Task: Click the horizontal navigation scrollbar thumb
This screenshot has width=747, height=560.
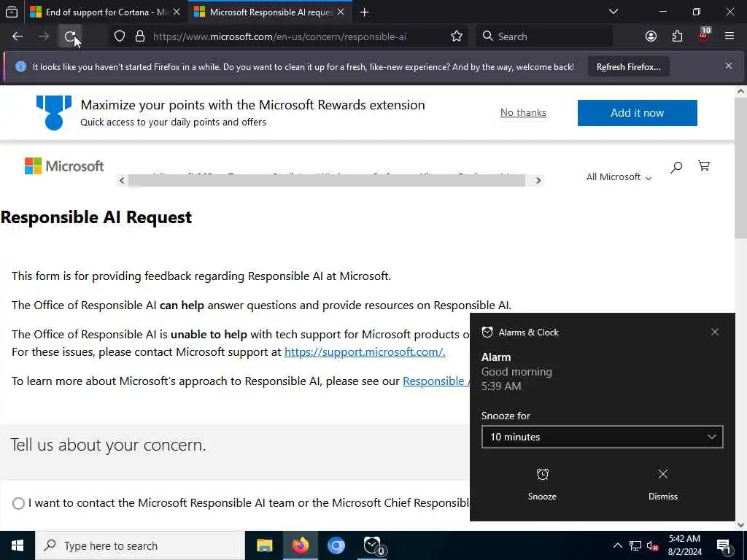Action: [326, 181]
